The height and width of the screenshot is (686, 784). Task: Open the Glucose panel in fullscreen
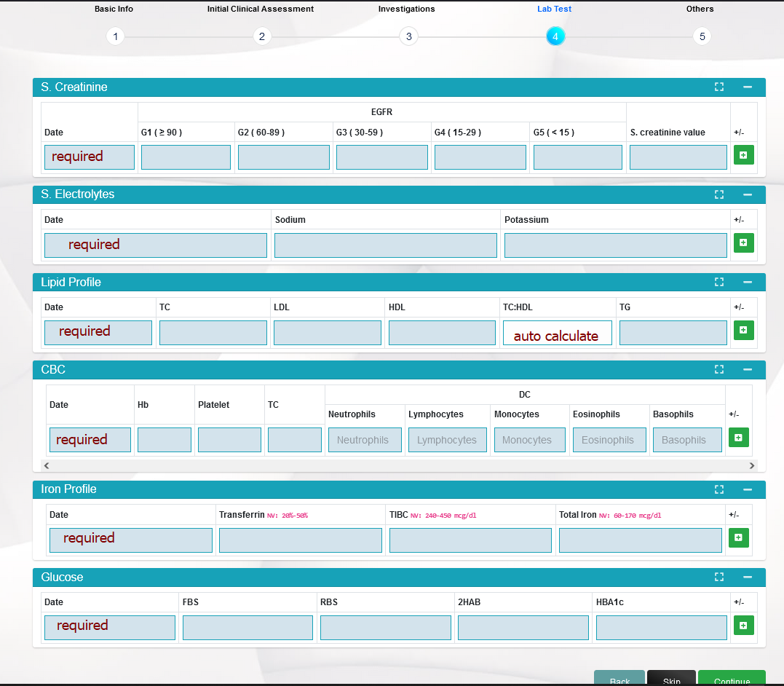719,577
